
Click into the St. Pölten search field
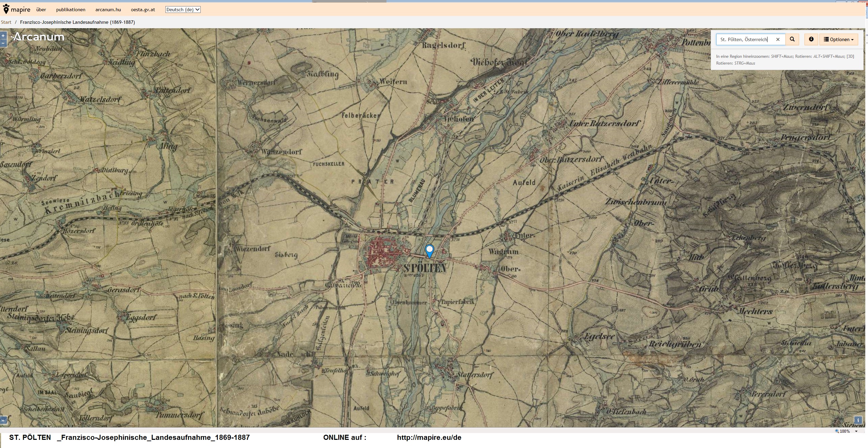[744, 39]
